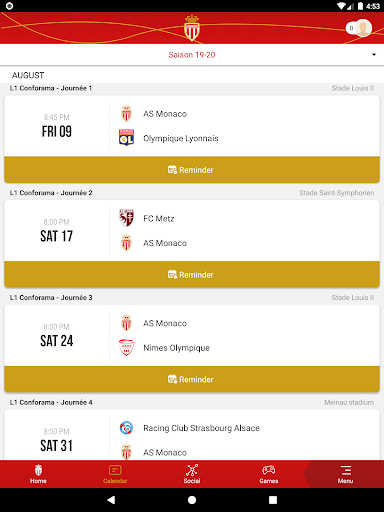Open the Social tab icon
Image resolution: width=384 pixels, height=512 pixels.
[x=192, y=470]
